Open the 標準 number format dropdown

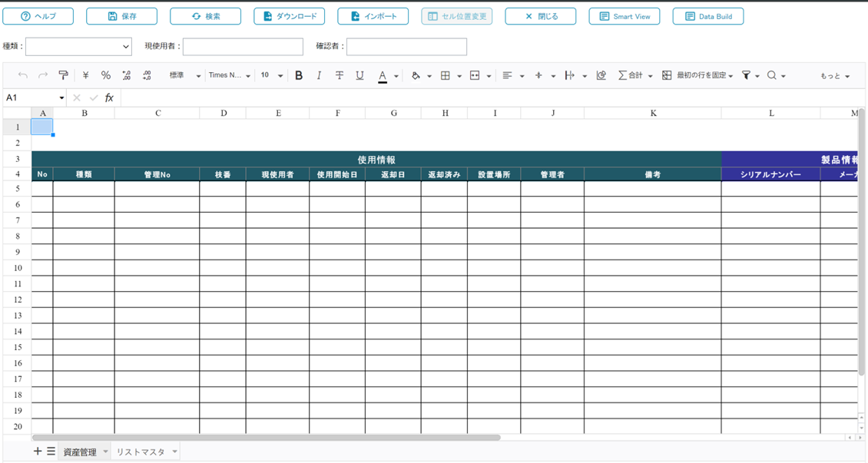tap(185, 75)
